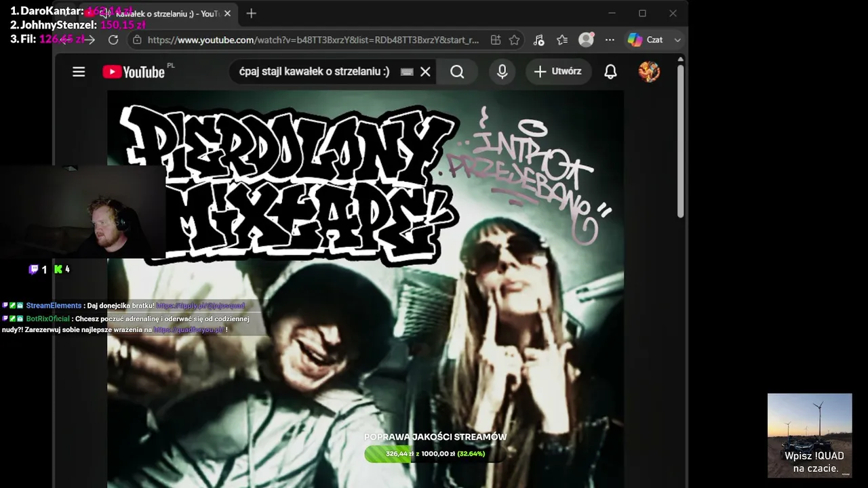
Task: Click the Kick viewer count icon
Action: (x=58, y=270)
